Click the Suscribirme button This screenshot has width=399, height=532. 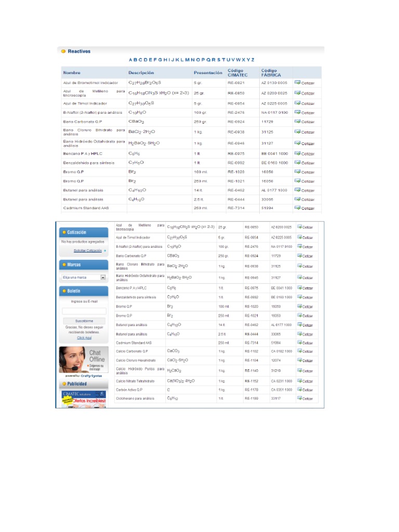click(84, 321)
